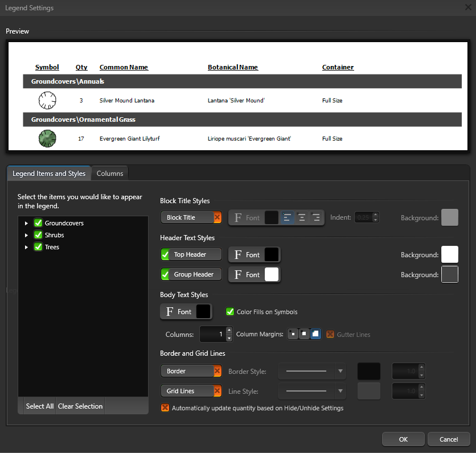
Task: Expand the Groundcovers tree node
Action: 26,223
